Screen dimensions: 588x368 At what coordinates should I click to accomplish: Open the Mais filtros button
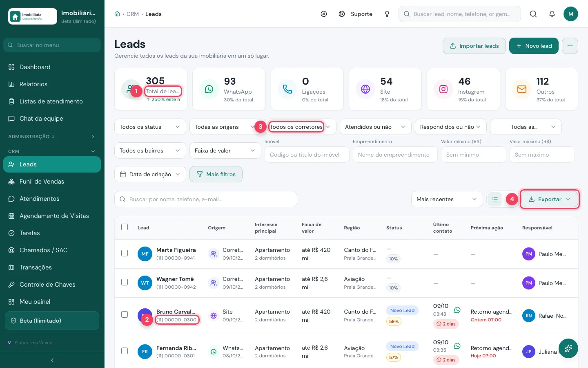tap(216, 174)
